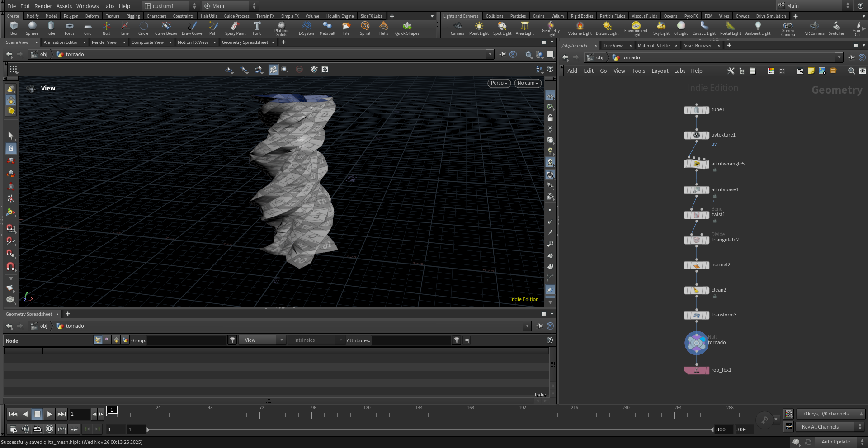Open the Windows menu
Screen dimensions: 868x448
[87, 6]
